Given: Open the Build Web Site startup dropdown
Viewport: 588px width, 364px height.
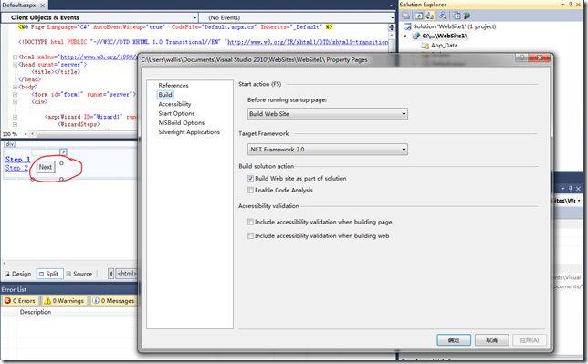Looking at the screenshot, I should pyautogui.click(x=328, y=114).
